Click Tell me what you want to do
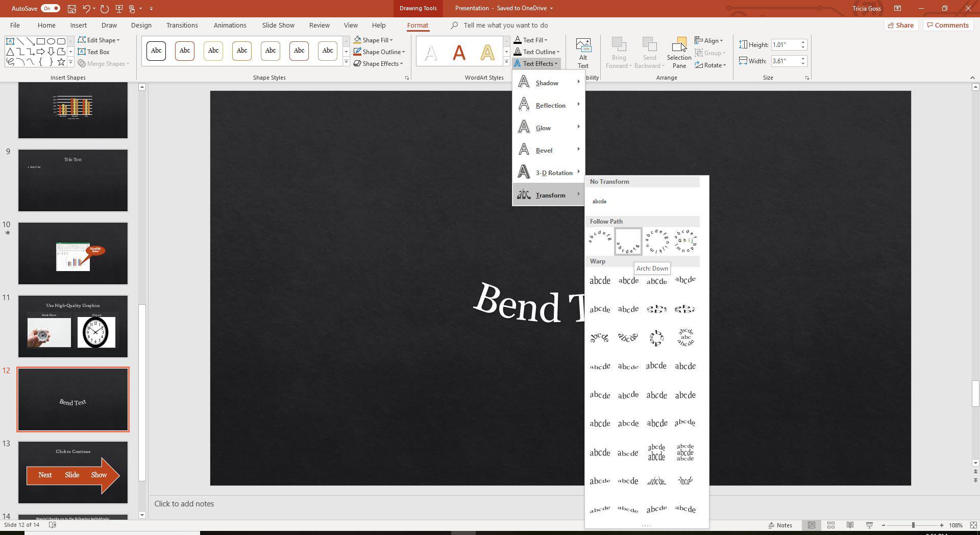The image size is (980, 535). 505,25
